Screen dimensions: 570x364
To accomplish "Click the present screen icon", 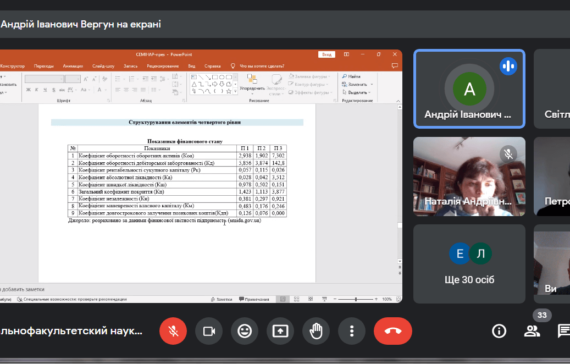I will click(280, 331).
